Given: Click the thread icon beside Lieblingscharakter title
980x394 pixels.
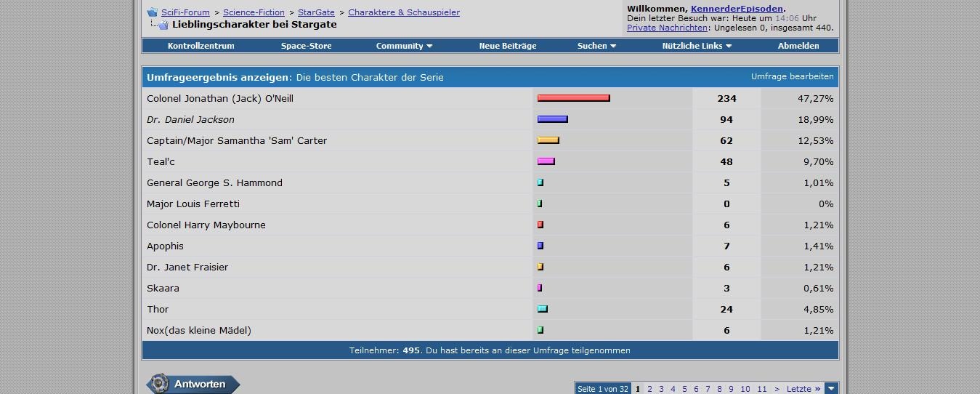Looking at the screenshot, I should tap(163, 25).
